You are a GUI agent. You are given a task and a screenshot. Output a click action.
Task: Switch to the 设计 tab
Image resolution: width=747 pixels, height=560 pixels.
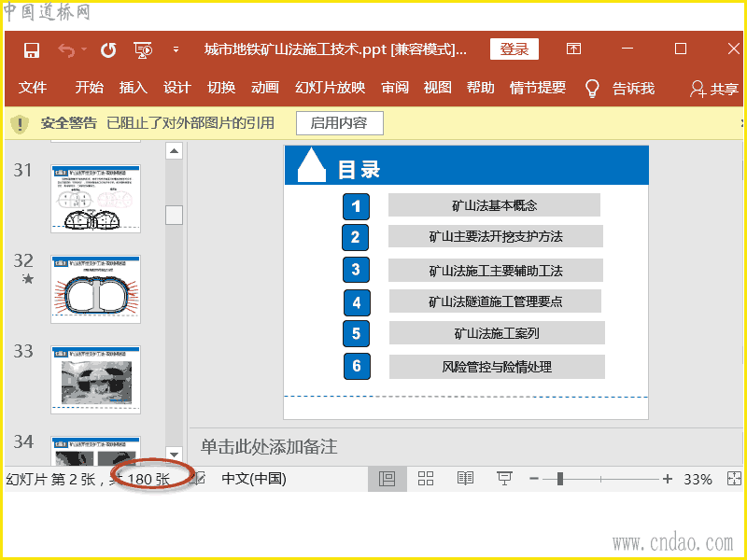click(x=176, y=88)
